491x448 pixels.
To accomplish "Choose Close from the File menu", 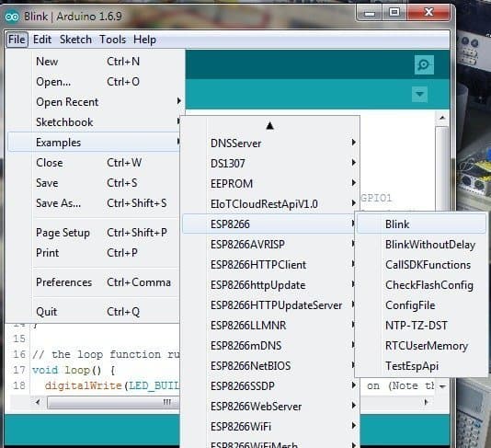I will tap(94, 163).
